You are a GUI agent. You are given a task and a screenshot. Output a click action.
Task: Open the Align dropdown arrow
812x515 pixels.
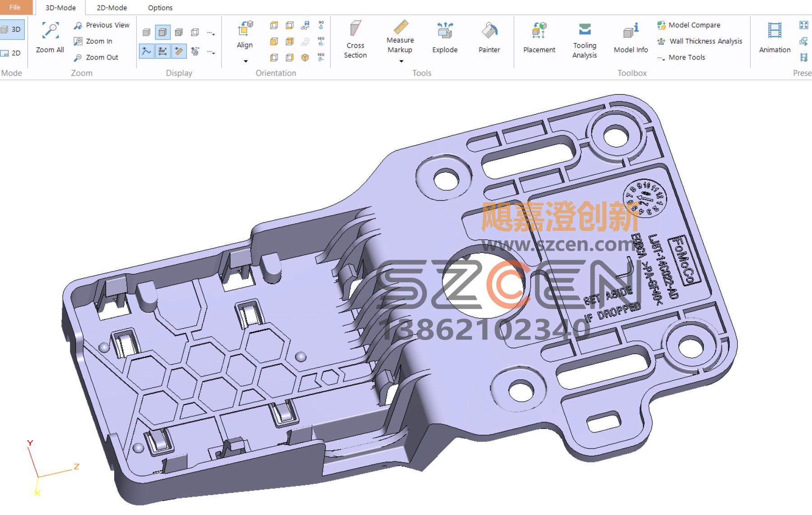(245, 61)
